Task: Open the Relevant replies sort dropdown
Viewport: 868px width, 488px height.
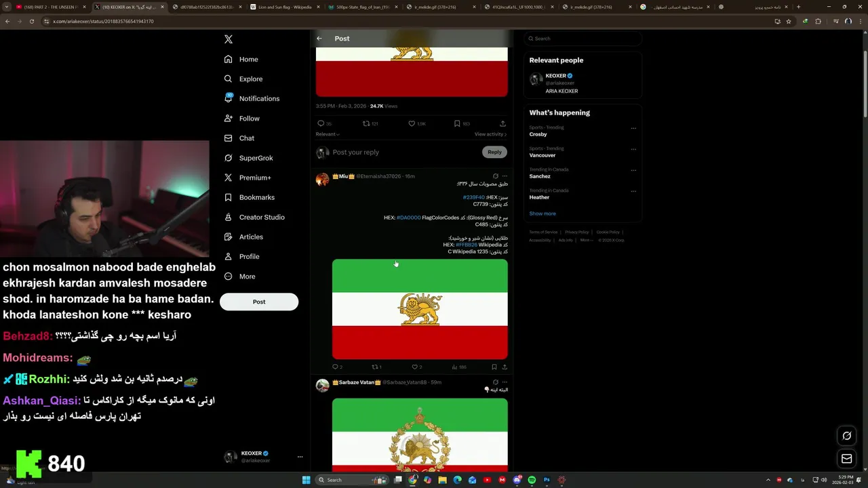Action: click(328, 134)
